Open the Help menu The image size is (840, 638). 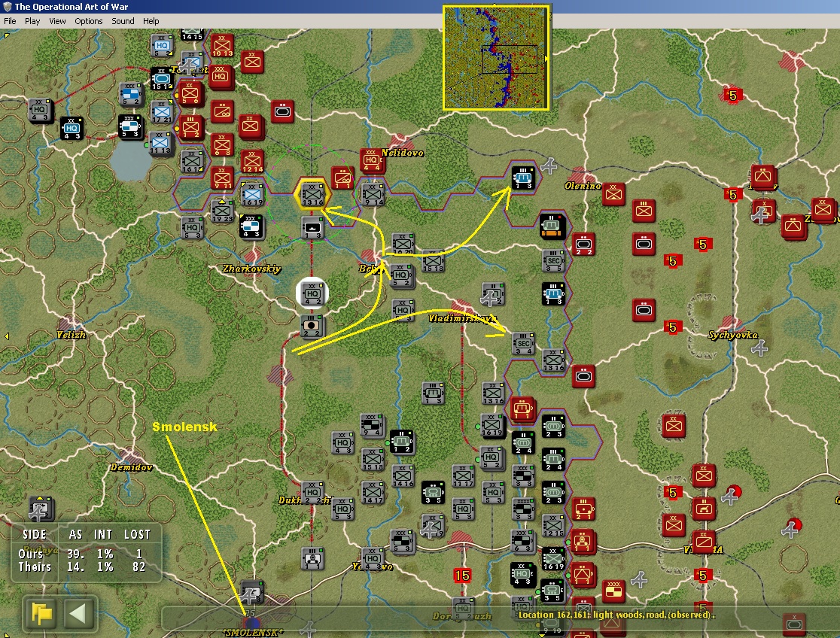151,21
